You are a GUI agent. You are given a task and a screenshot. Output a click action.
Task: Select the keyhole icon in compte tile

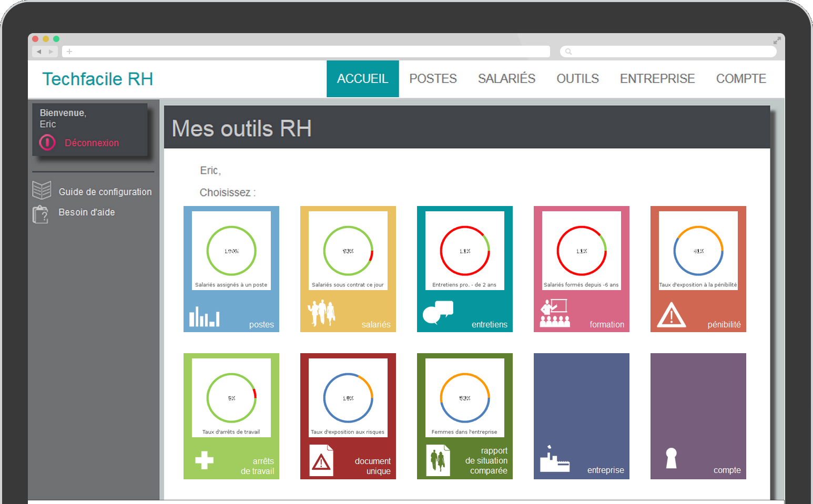[671, 458]
